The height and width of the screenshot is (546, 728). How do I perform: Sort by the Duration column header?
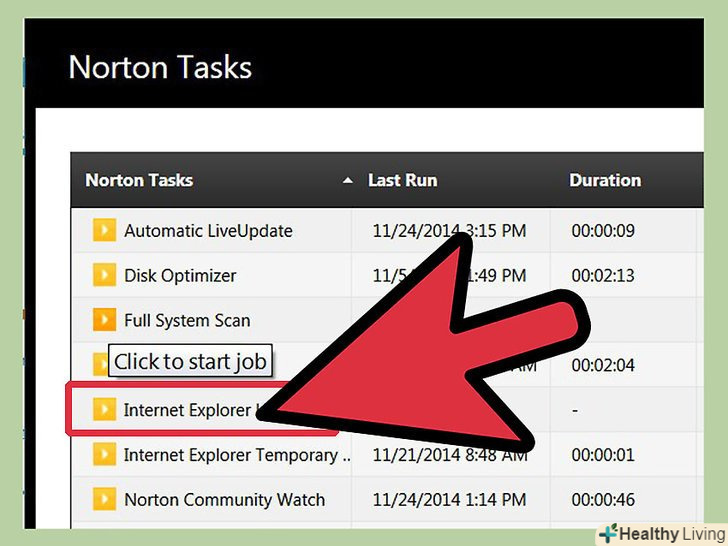pyautogui.click(x=605, y=180)
